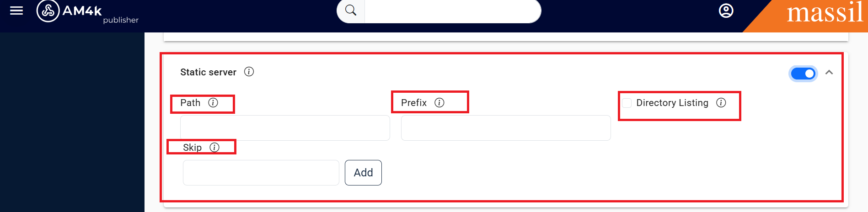The height and width of the screenshot is (212, 868).
Task: Click the Static server section title
Action: click(x=208, y=72)
